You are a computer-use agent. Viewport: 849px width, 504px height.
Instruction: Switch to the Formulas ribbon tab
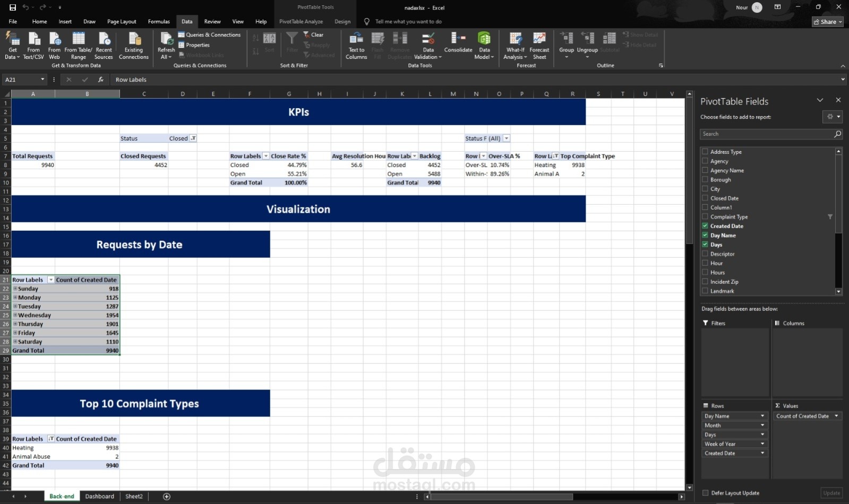click(159, 22)
